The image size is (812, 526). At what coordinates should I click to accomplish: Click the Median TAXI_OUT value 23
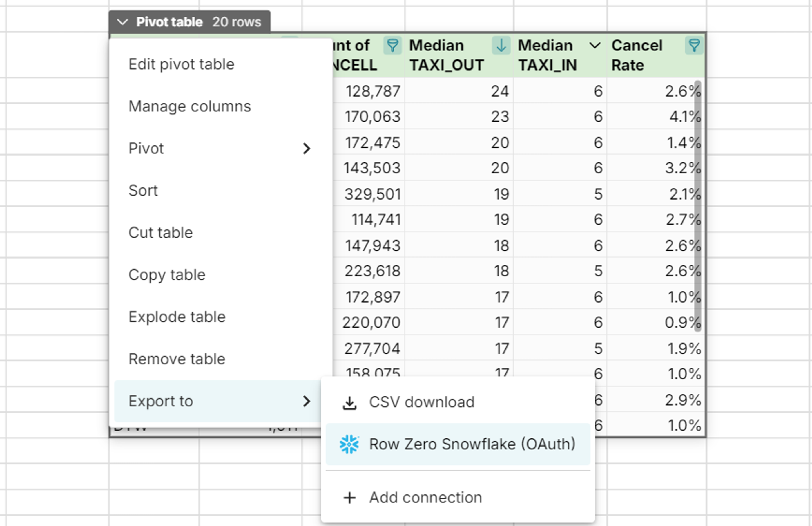tap(459, 116)
